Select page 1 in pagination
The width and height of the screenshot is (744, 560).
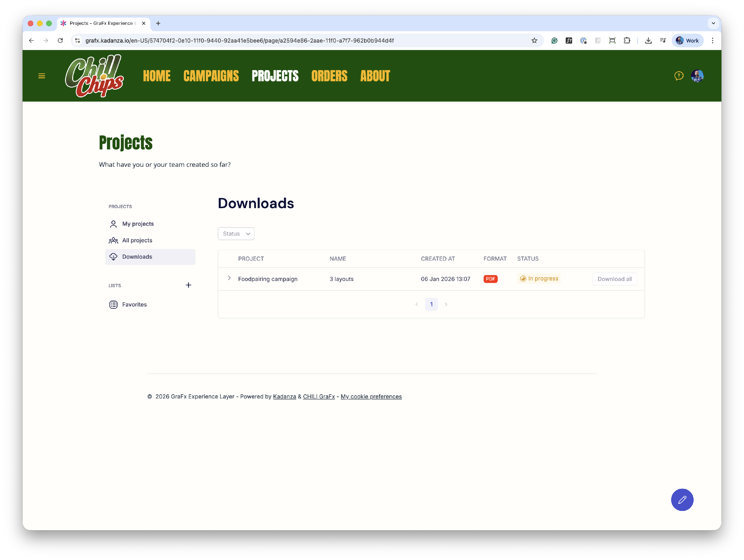pyautogui.click(x=431, y=304)
